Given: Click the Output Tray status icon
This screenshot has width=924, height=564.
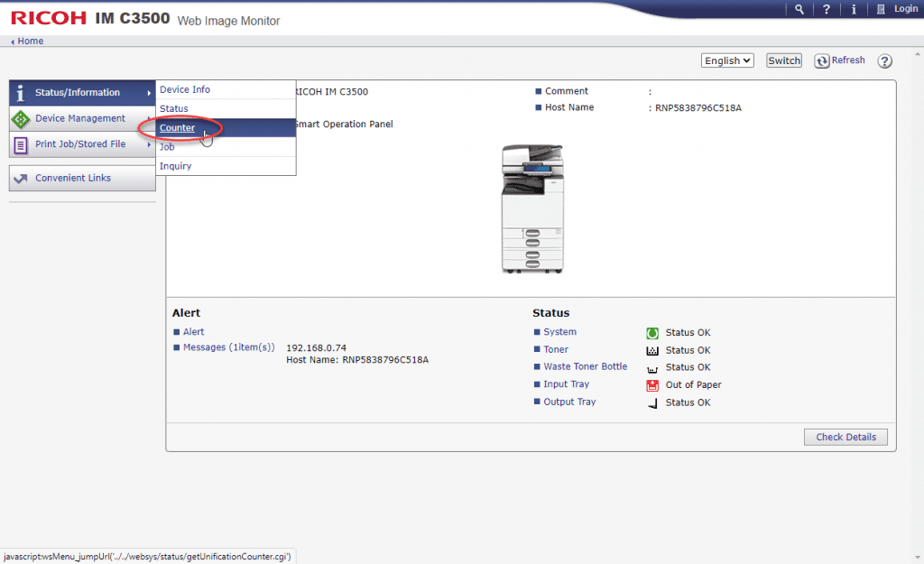Looking at the screenshot, I should pos(652,403).
